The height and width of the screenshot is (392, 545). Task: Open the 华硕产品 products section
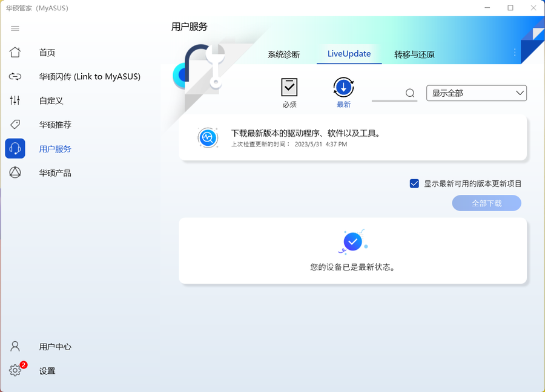(15, 173)
